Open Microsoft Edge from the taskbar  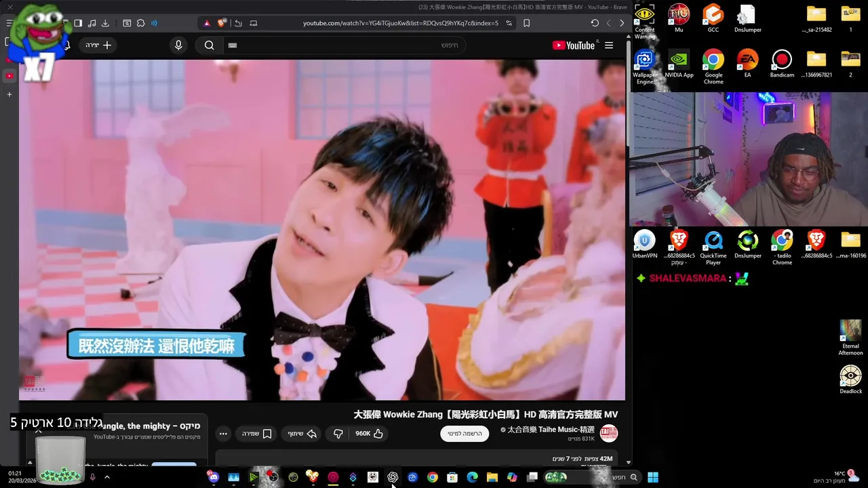(x=472, y=477)
